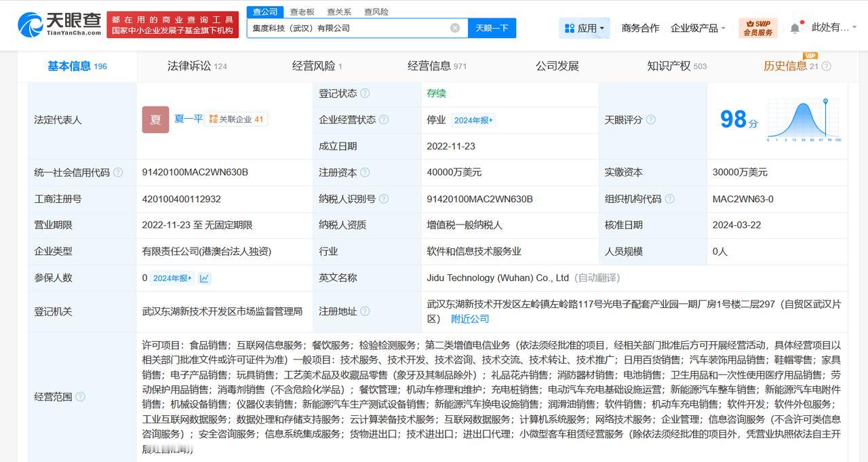The image size is (868, 462).
Task: Open the 经营风险 tab
Action: tap(317, 66)
